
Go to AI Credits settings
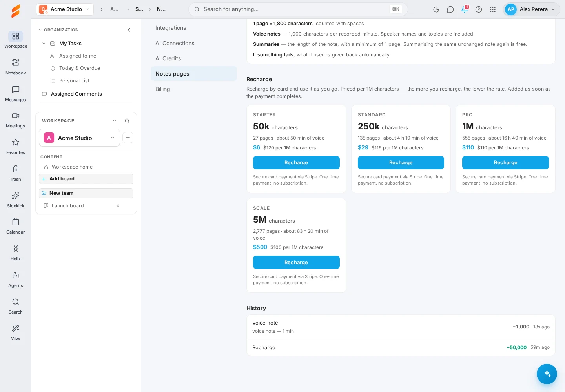[x=194, y=58]
